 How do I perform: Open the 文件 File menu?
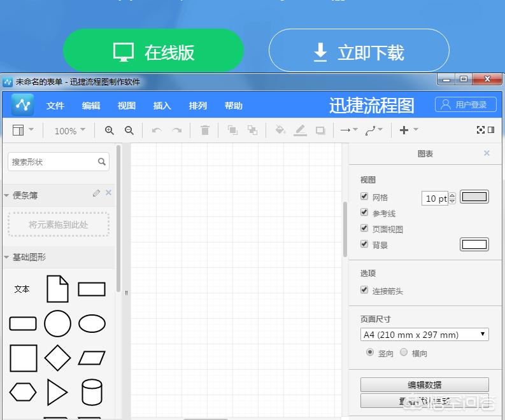point(55,106)
